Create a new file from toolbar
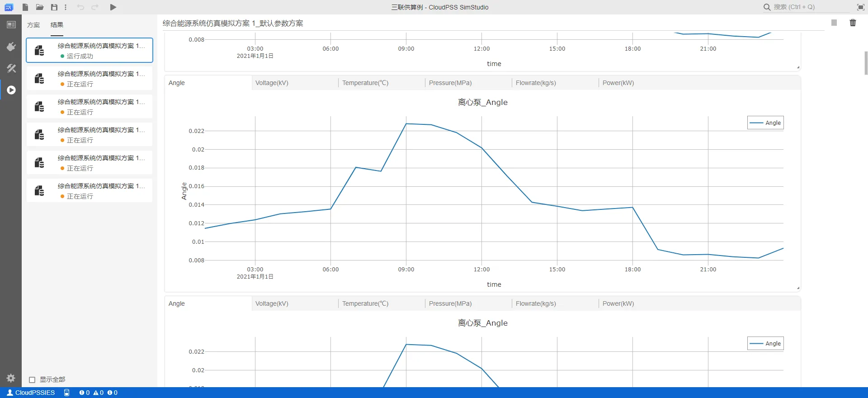Screen dimensions: 868x398 pos(25,7)
